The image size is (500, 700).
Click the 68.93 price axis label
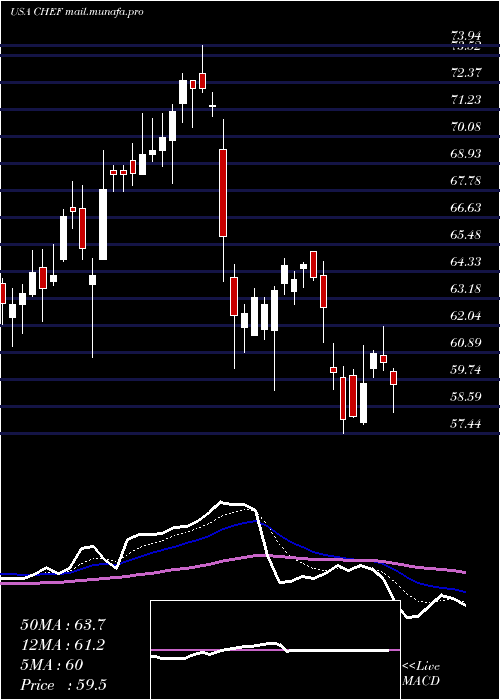466,154
